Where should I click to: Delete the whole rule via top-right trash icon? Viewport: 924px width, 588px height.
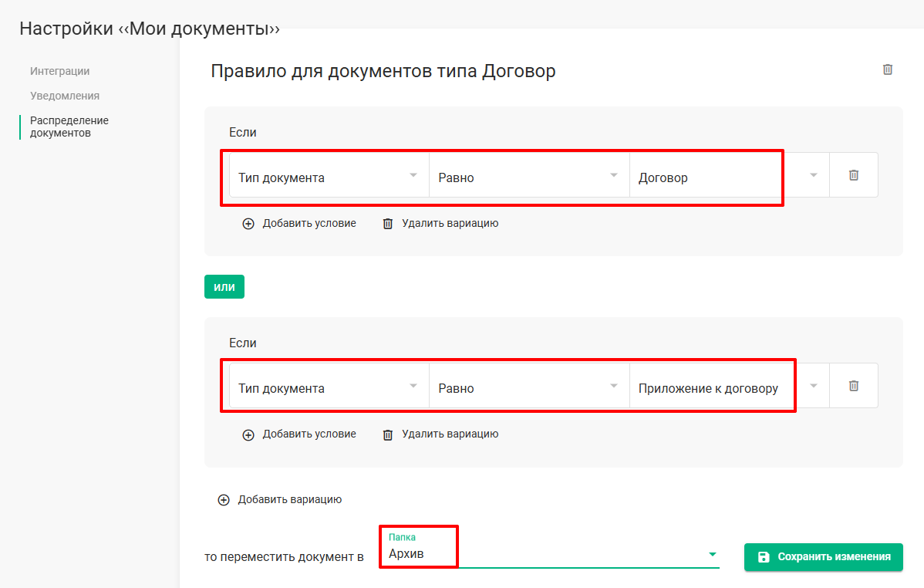pyautogui.click(x=888, y=69)
